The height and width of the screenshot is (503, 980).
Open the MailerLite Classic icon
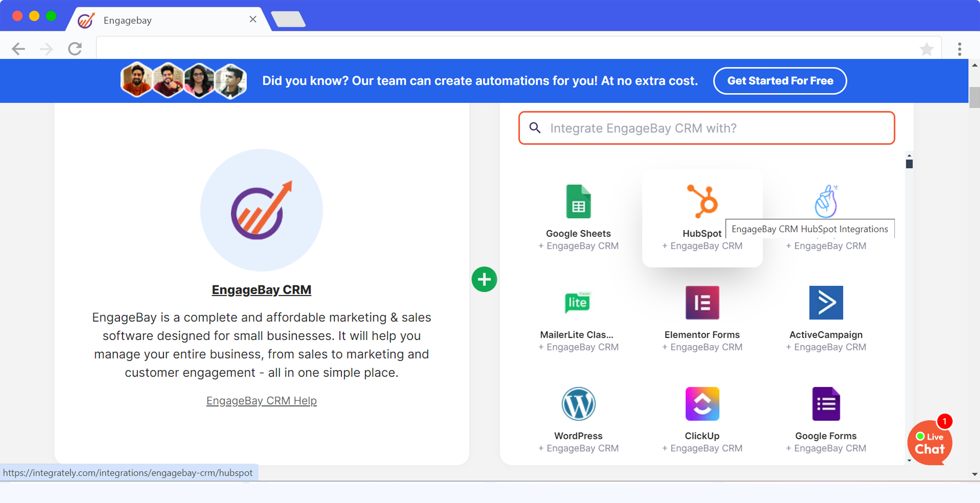pos(578,302)
